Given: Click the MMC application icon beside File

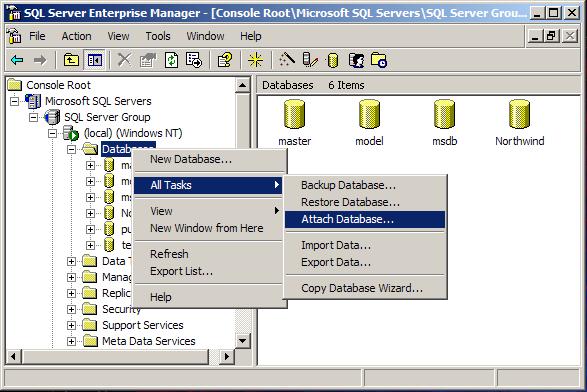Looking at the screenshot, I should point(14,36).
